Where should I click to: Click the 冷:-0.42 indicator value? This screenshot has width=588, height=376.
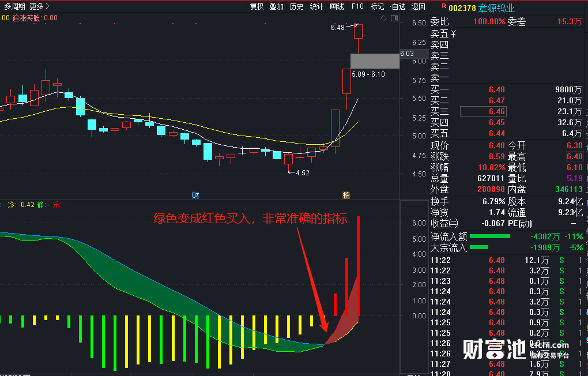coord(21,205)
